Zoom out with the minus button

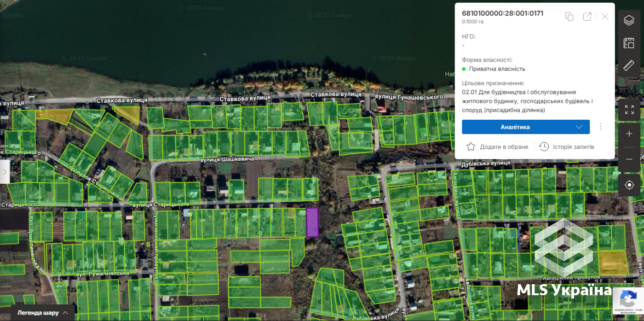click(x=629, y=159)
